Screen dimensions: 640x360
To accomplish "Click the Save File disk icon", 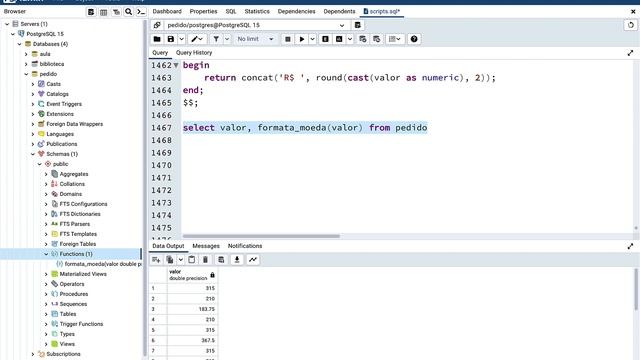I will coord(171,39).
